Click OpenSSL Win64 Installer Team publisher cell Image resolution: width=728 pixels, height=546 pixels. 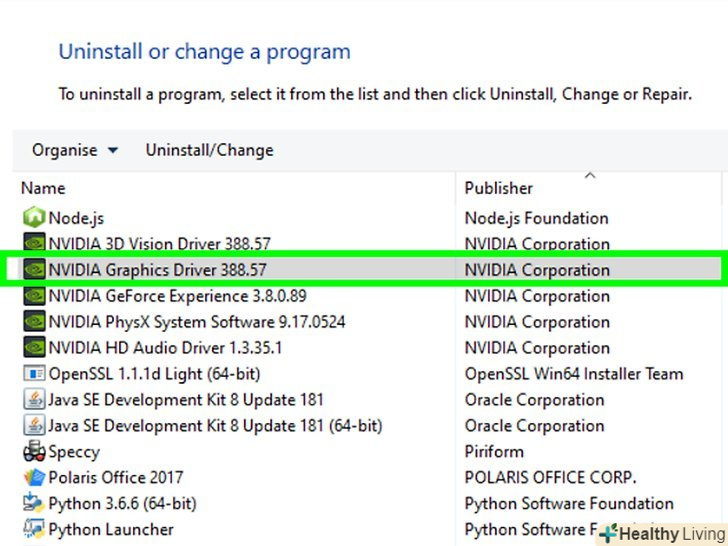point(574,374)
